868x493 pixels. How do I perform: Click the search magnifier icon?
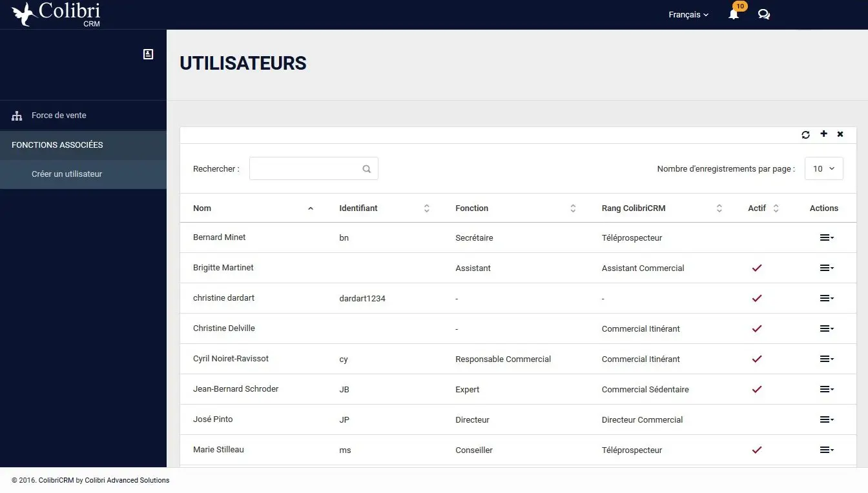pos(367,169)
